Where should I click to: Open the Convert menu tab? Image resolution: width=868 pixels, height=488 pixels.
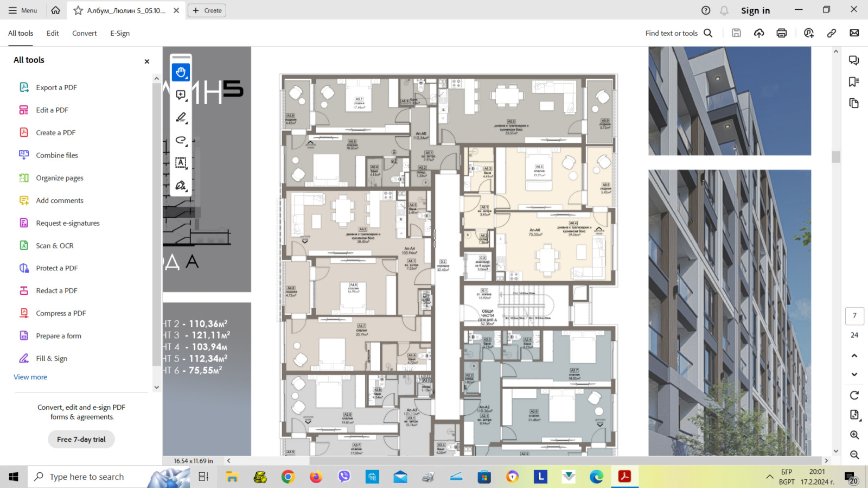point(85,33)
